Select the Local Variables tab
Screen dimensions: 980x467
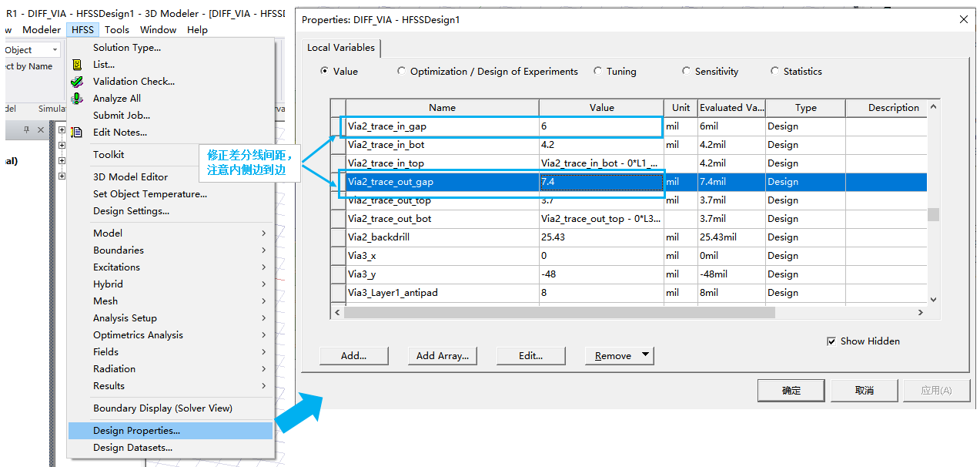(341, 48)
